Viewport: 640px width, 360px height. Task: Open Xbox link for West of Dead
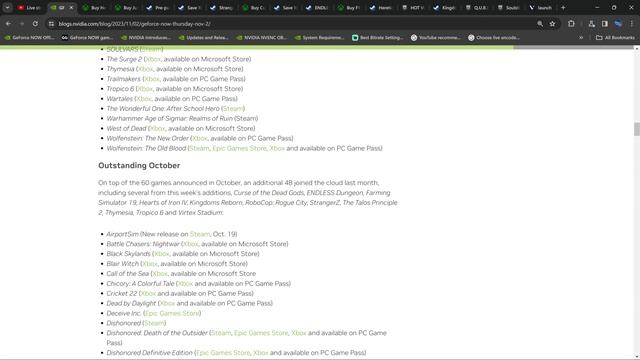(157, 129)
